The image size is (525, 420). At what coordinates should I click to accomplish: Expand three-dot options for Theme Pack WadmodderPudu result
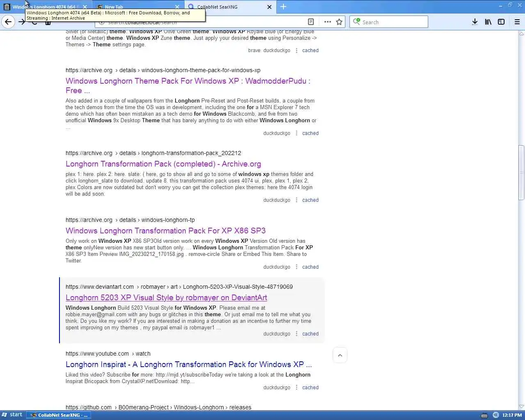(297, 133)
